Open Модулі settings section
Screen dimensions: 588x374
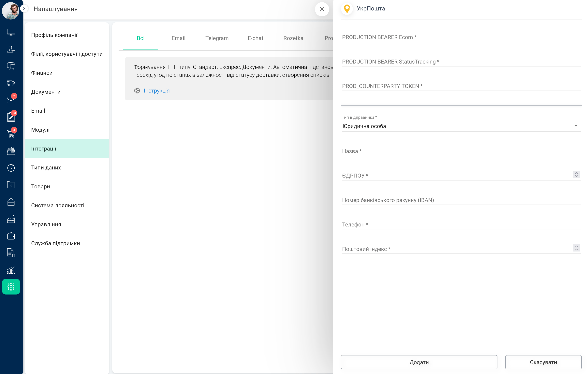point(67,130)
